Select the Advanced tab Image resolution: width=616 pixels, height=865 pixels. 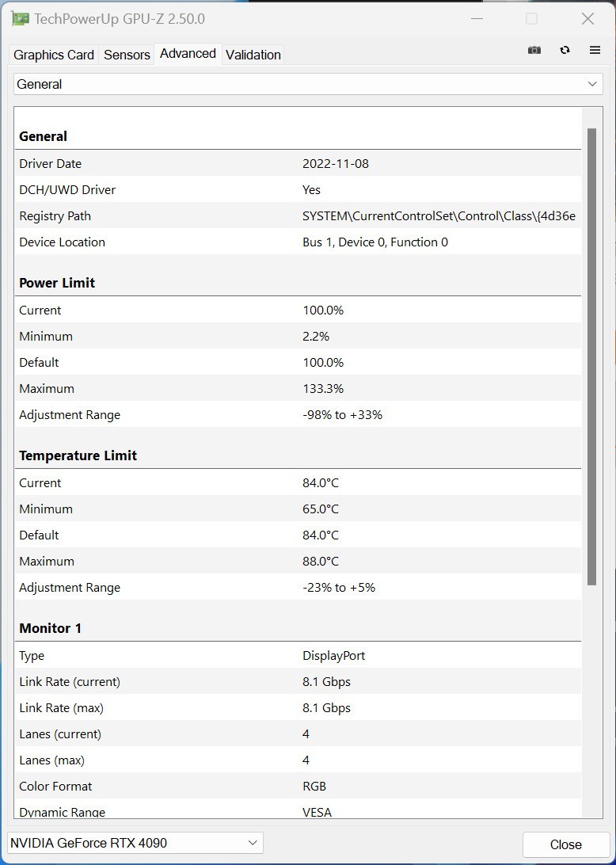(x=188, y=54)
